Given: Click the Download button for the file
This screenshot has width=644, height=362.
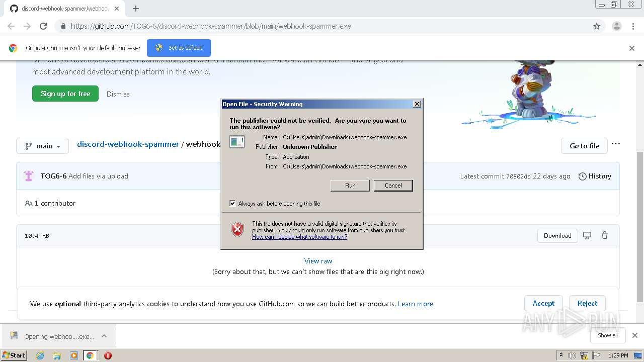Looking at the screenshot, I should 557,235.
